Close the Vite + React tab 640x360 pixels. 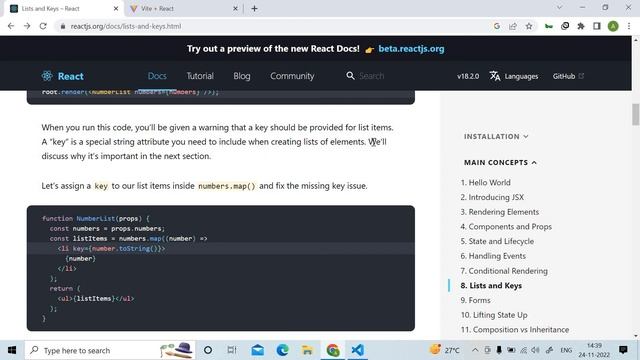coord(235,8)
